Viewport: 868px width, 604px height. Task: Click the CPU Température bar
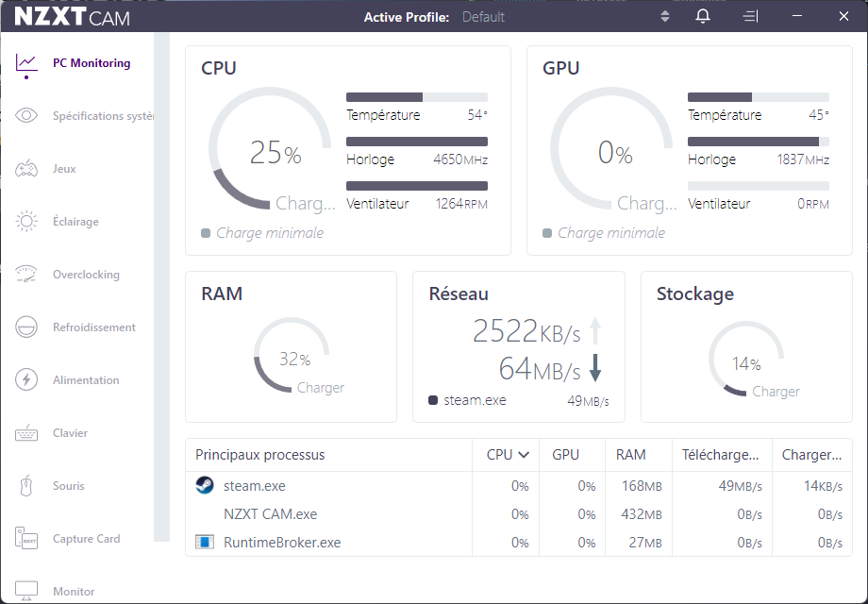click(416, 97)
